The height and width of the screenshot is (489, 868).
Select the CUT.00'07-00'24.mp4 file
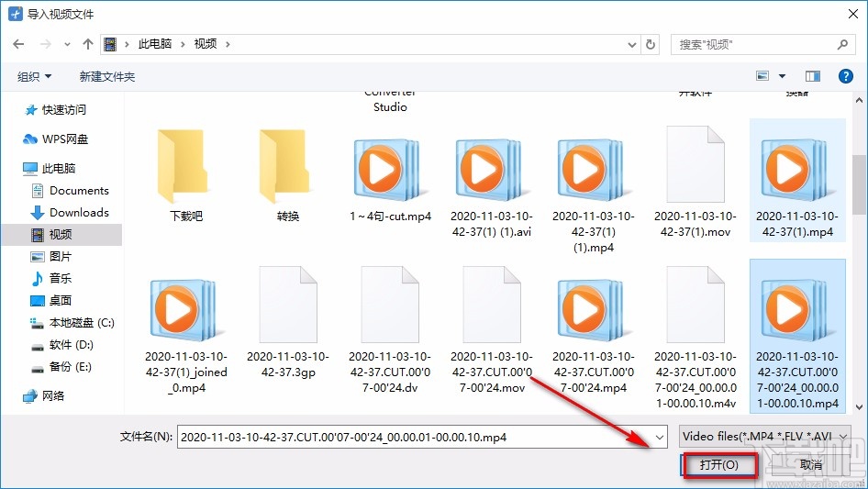594,335
